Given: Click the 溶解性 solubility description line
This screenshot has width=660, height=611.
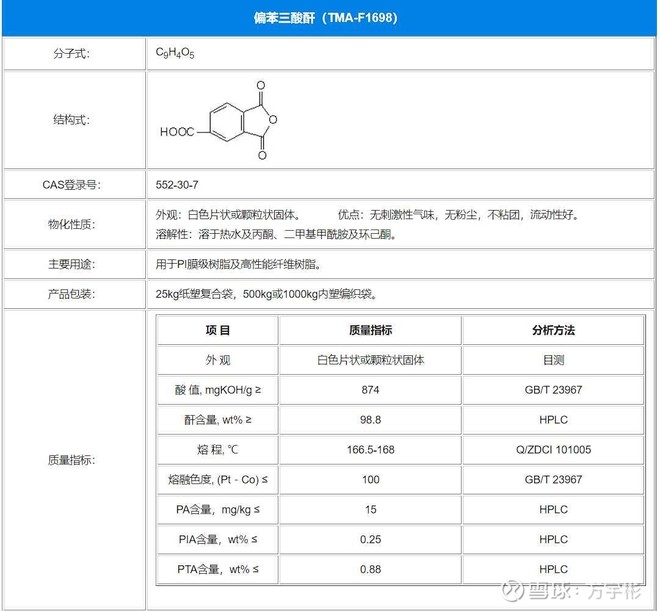Looking at the screenshot, I should coord(277,234).
